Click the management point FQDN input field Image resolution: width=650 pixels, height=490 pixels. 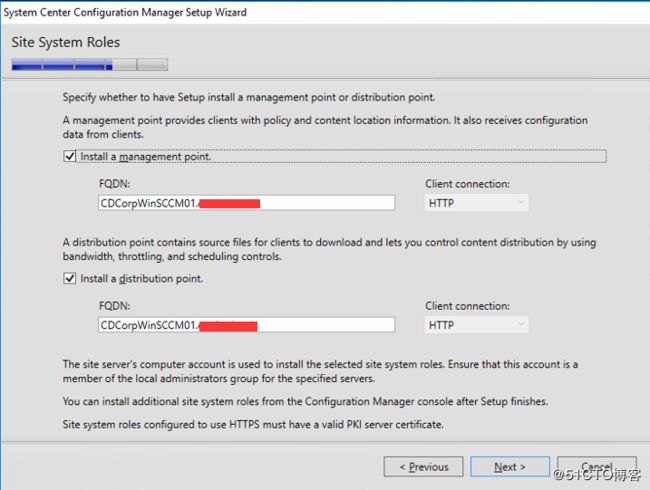(x=247, y=203)
